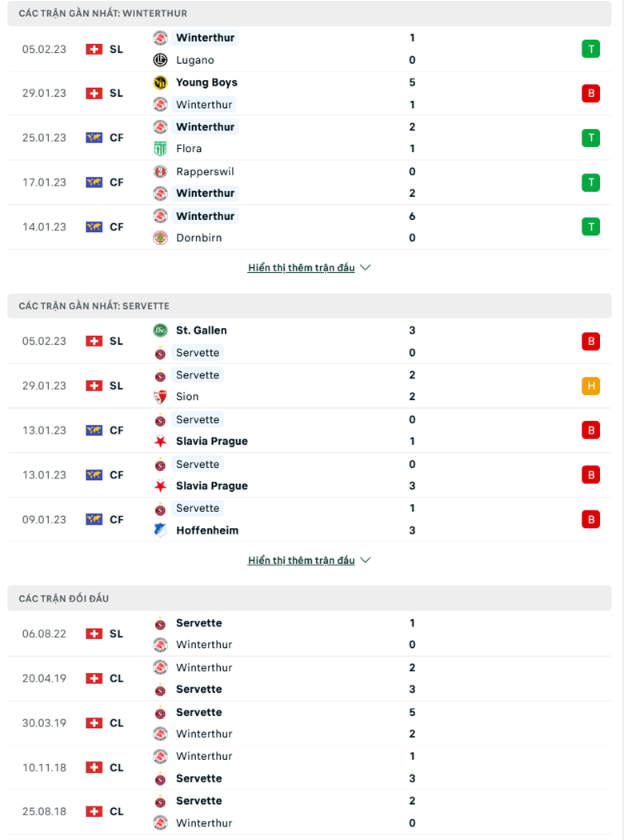The height and width of the screenshot is (840, 624).
Task: Toggle the green T win badge for Winterthur-Lugano
Action: point(590,48)
